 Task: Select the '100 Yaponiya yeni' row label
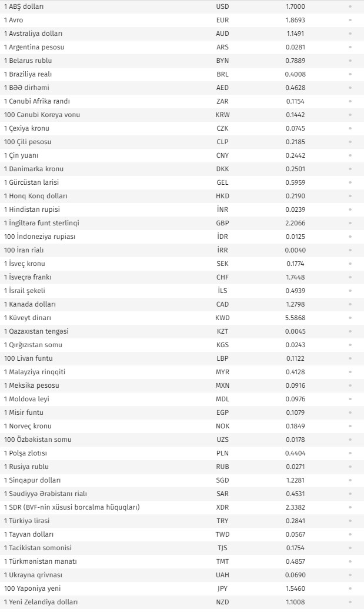pyautogui.click(x=32, y=588)
